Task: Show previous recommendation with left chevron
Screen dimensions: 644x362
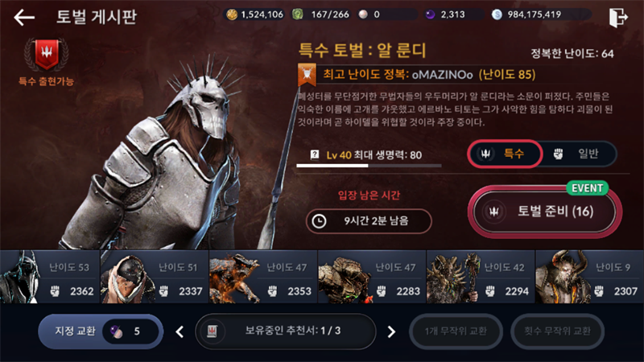Action: click(180, 331)
